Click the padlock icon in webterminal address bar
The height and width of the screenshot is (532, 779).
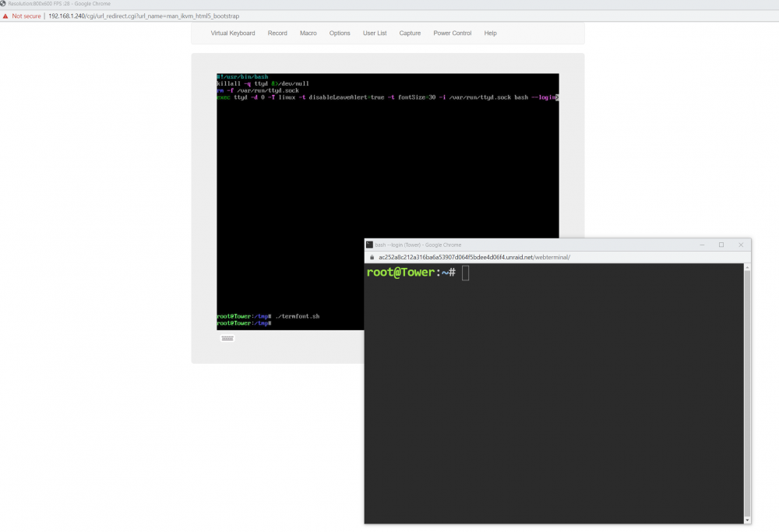coord(372,257)
